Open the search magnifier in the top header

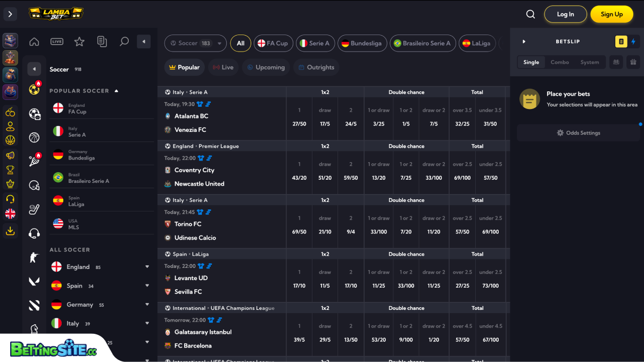coord(531,14)
